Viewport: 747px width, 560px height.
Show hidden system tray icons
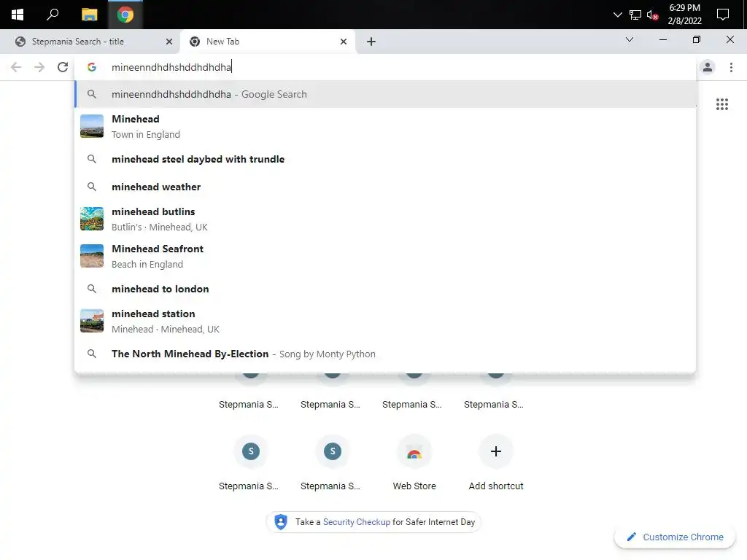point(617,15)
